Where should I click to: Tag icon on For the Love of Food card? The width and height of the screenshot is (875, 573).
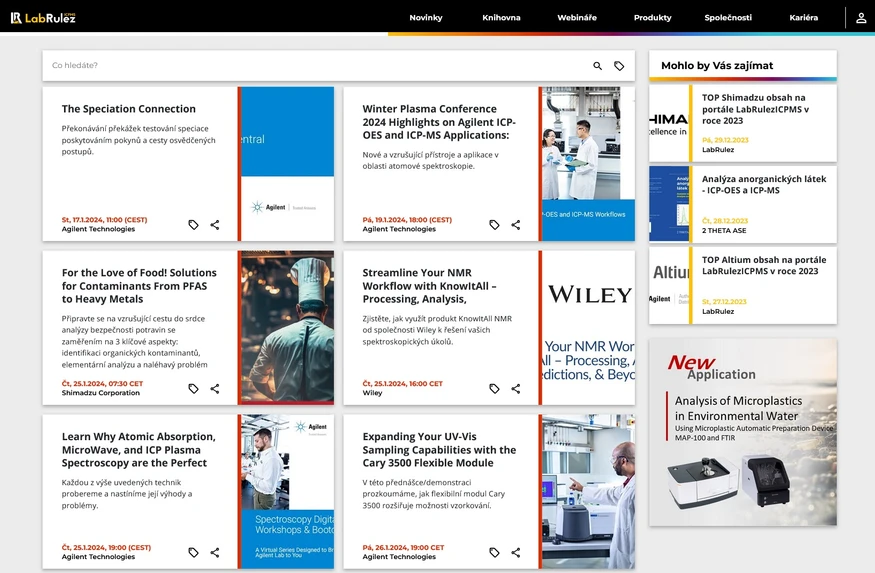(x=193, y=388)
